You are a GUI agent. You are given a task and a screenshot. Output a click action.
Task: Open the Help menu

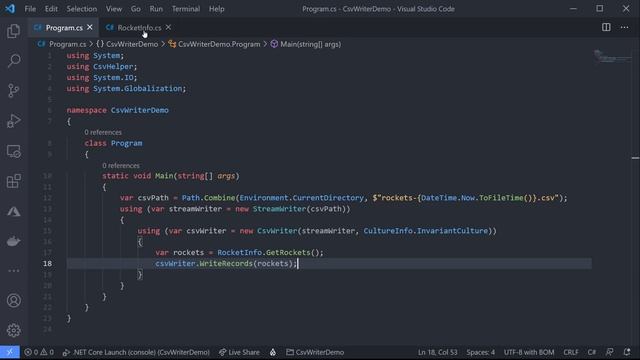pos(217,9)
